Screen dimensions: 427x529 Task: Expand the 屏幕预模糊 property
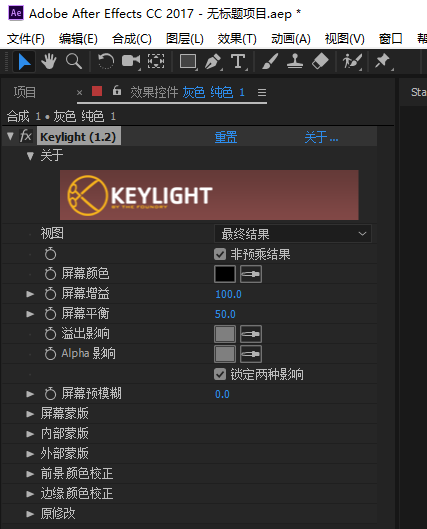tap(30, 394)
